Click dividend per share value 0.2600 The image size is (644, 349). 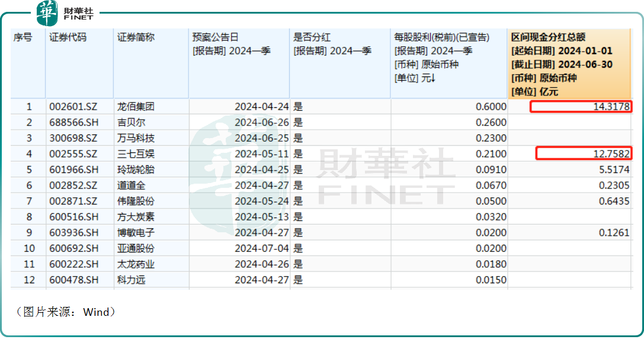(x=491, y=122)
